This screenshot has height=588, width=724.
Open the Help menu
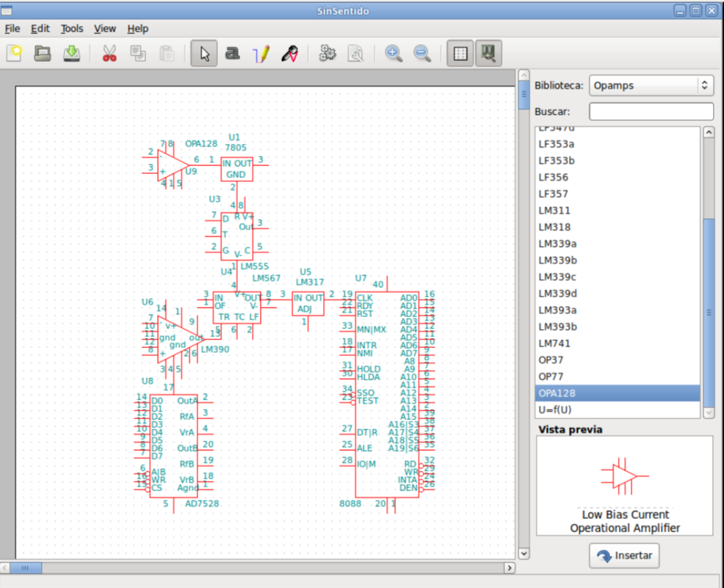(x=137, y=29)
